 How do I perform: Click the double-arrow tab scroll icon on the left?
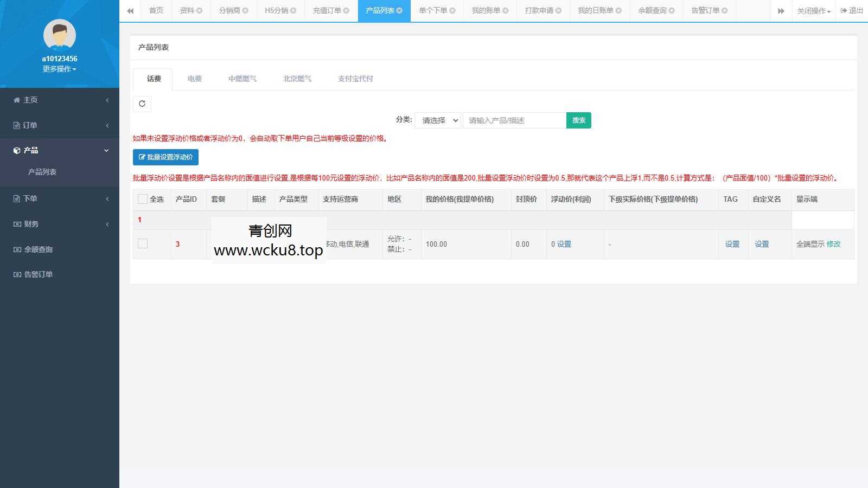(130, 10)
